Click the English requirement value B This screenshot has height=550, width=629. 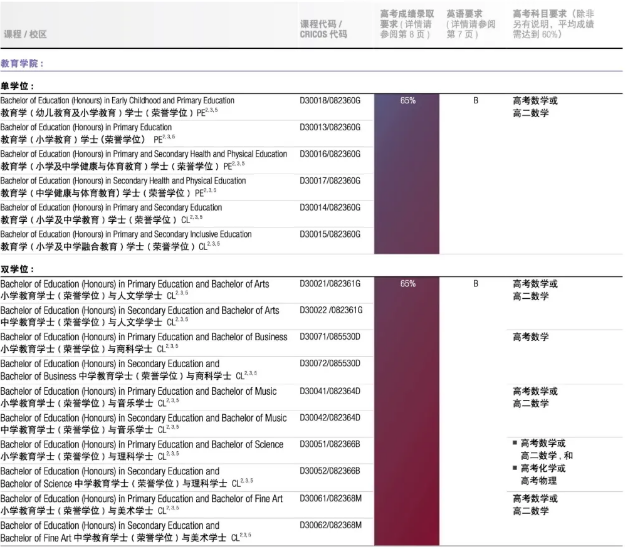476,101
